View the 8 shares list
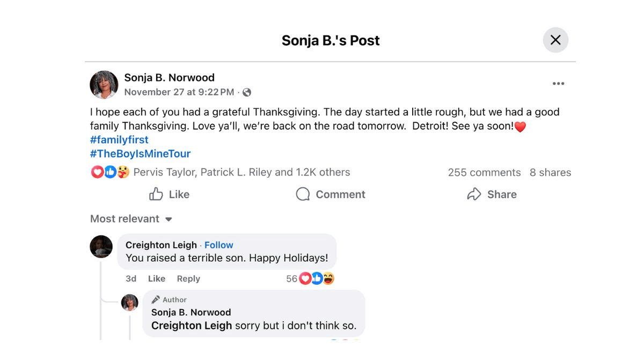Viewport: 644px width, 362px height. [550, 173]
